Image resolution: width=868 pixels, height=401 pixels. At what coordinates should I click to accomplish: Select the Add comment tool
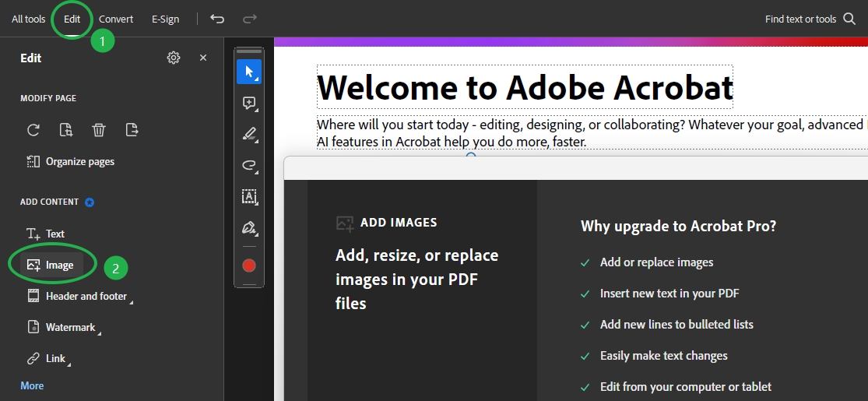tap(249, 103)
